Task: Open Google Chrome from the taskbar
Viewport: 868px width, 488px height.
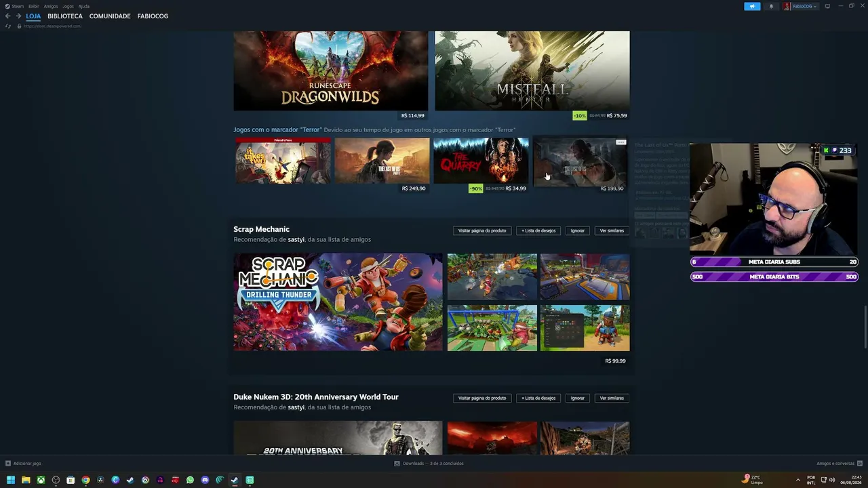Action: (85, 480)
